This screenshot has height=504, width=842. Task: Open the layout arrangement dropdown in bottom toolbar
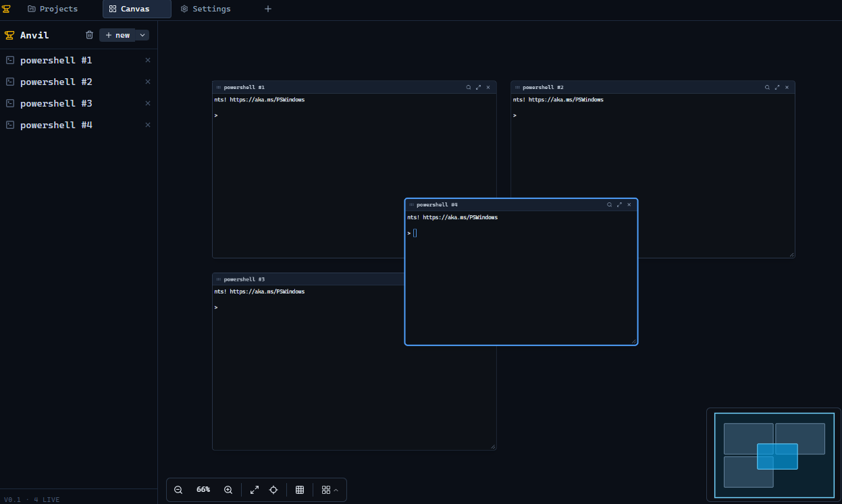(x=330, y=490)
